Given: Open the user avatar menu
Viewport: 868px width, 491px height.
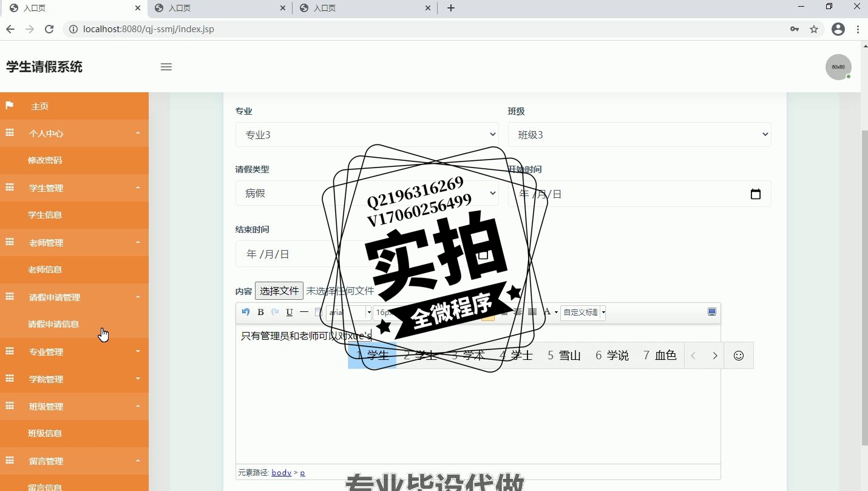Looking at the screenshot, I should click(x=838, y=67).
